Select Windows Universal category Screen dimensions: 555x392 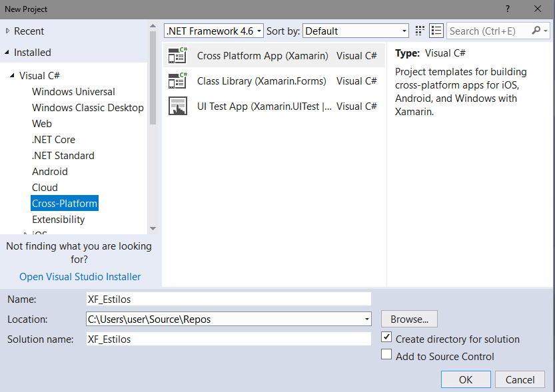click(x=73, y=92)
